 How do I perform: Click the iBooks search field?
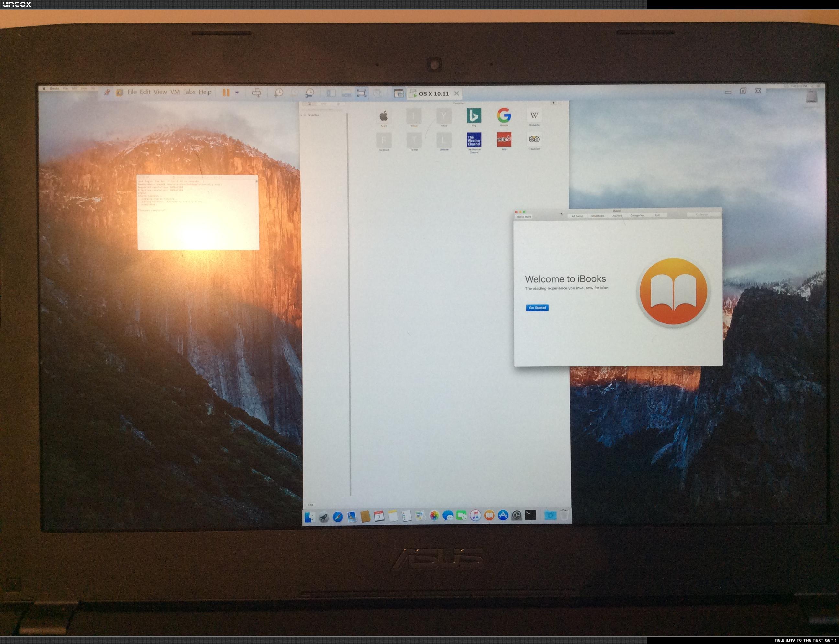pos(703,215)
